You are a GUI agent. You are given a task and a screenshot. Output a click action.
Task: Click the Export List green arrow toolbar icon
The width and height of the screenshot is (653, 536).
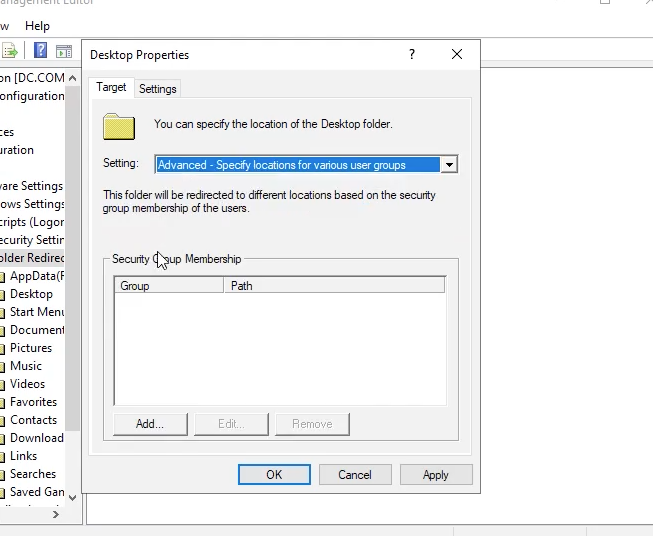tap(11, 50)
